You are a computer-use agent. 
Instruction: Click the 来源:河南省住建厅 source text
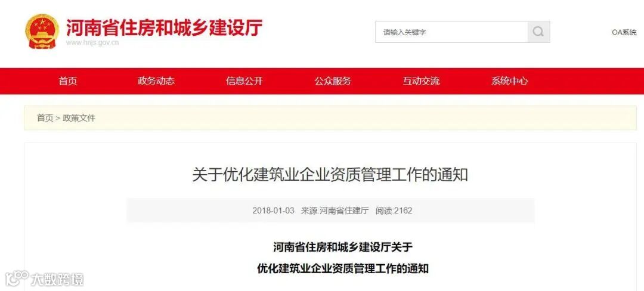click(335, 211)
